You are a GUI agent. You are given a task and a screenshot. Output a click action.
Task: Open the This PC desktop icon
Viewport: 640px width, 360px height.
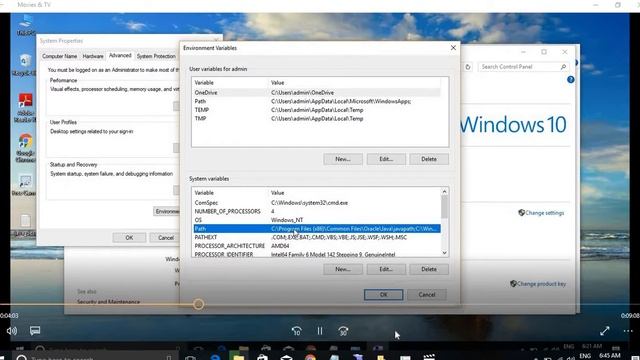point(25,25)
